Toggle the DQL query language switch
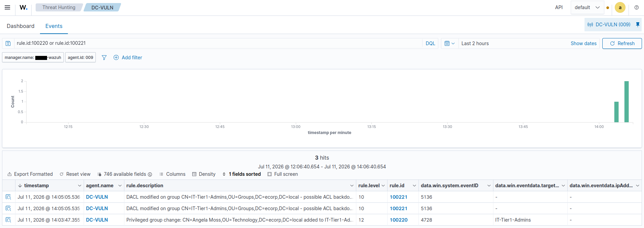This screenshot has height=228, width=644. 430,43
